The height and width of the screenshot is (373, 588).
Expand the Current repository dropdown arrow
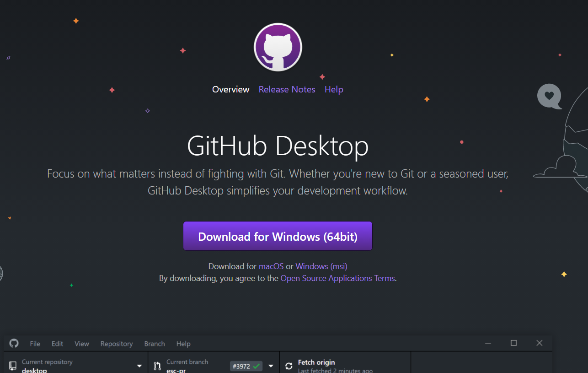click(139, 366)
